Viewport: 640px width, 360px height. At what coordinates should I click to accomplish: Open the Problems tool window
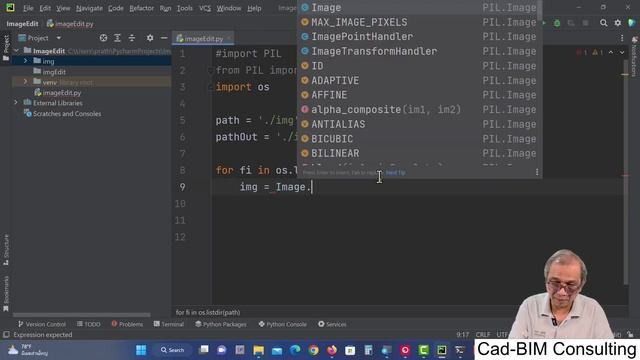pyautogui.click(x=127, y=324)
